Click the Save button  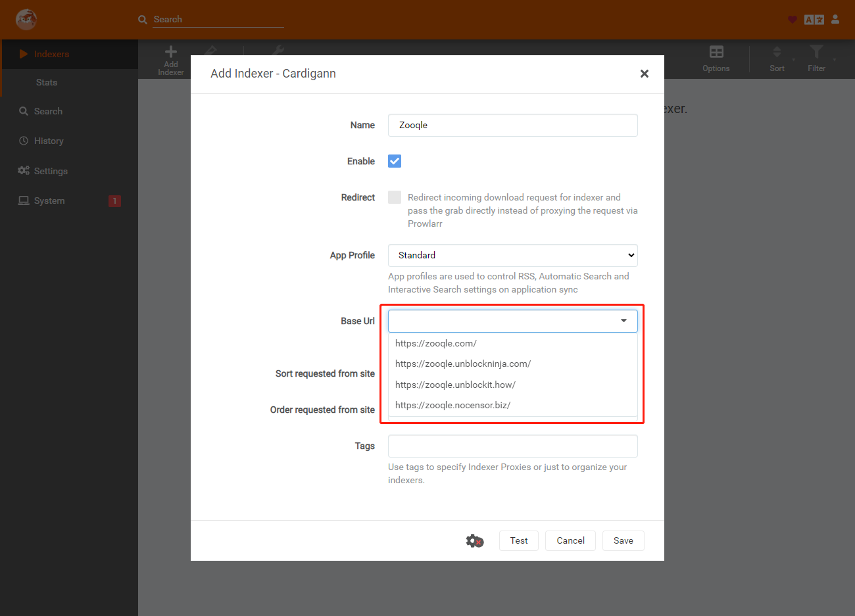(623, 540)
